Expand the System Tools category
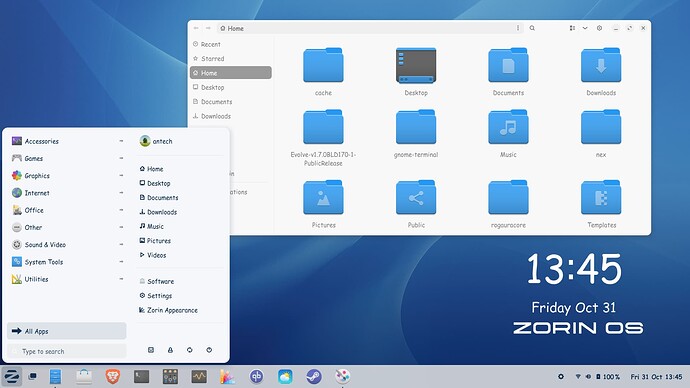The height and width of the screenshot is (388, 690). pos(67,262)
